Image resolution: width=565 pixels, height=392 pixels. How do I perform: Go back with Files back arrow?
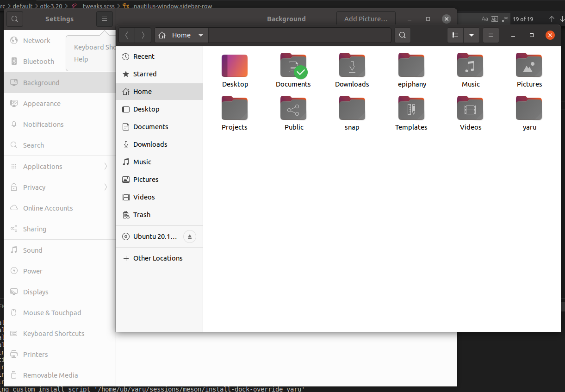127,35
